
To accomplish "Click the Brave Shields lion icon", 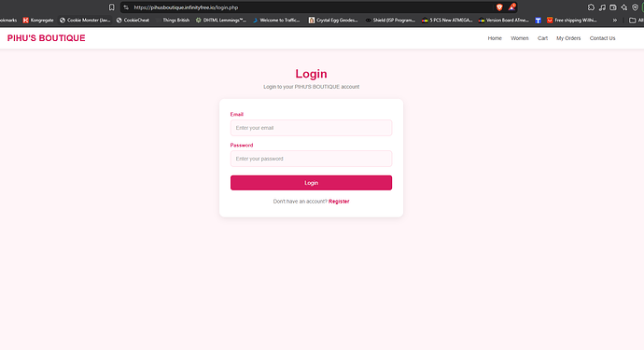I will pyautogui.click(x=499, y=7).
